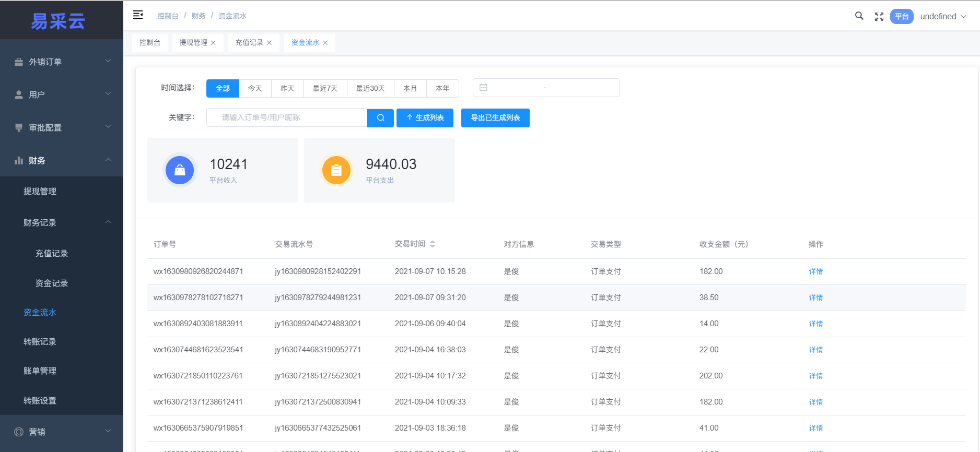Viewport: 980px width, 452px height.
Task: Click the 财务 bar chart icon
Action: coord(19,160)
